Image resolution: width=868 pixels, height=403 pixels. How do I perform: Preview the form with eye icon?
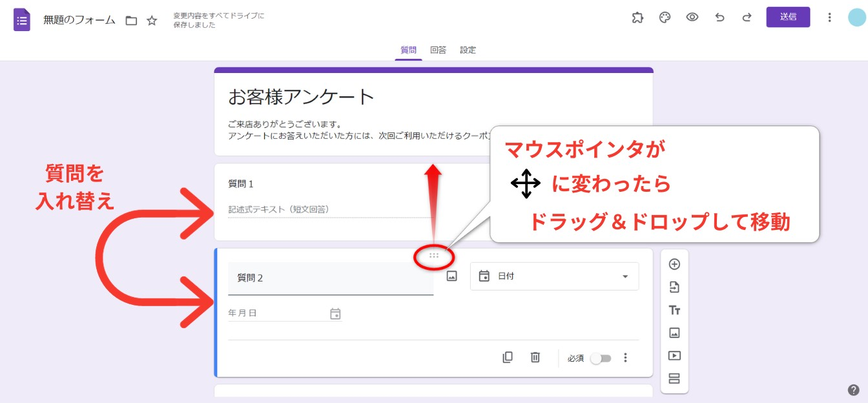[x=692, y=17]
